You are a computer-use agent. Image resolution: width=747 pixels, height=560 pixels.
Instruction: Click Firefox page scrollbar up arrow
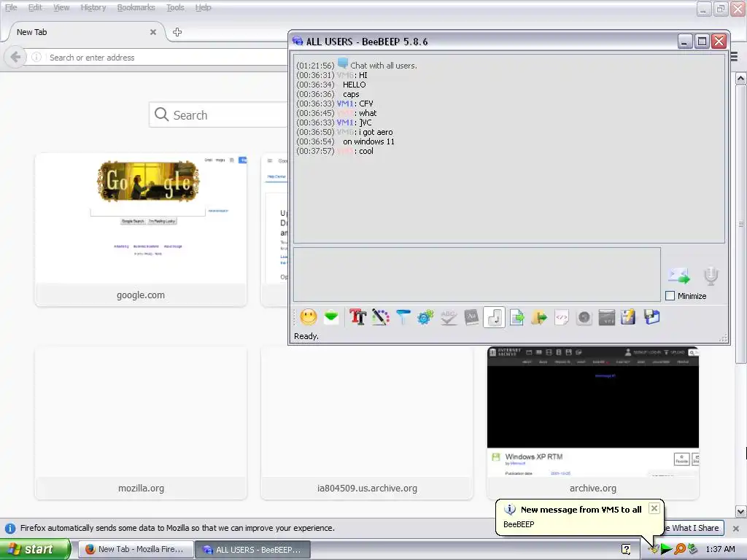(x=740, y=78)
